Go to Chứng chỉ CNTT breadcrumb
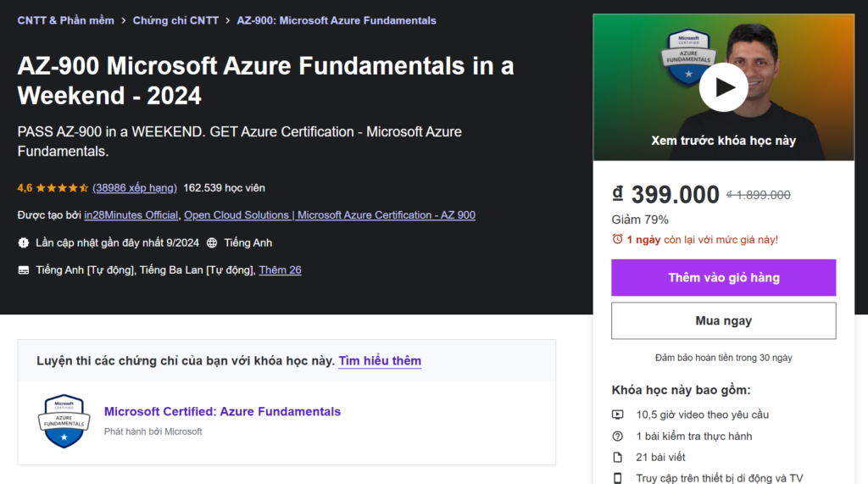The width and height of the screenshot is (868, 484). pos(175,20)
